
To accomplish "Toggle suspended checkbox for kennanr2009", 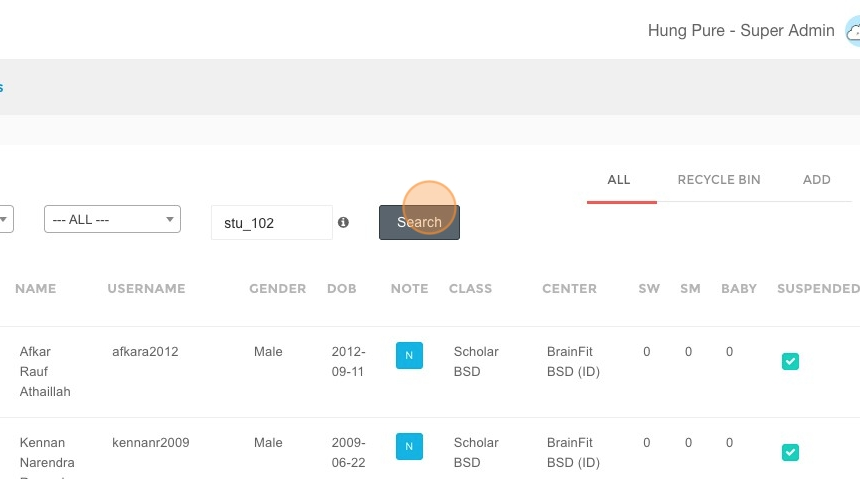I will pos(790,453).
